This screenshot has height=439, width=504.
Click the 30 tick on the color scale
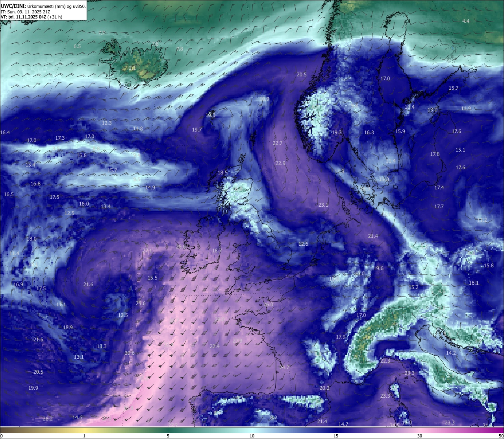420,436
